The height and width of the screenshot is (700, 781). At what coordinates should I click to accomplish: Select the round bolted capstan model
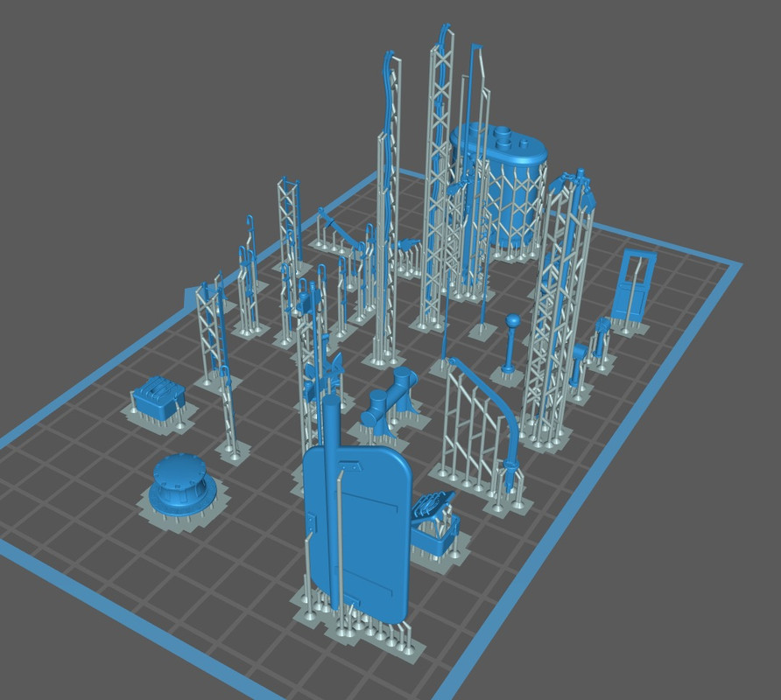pos(183,486)
